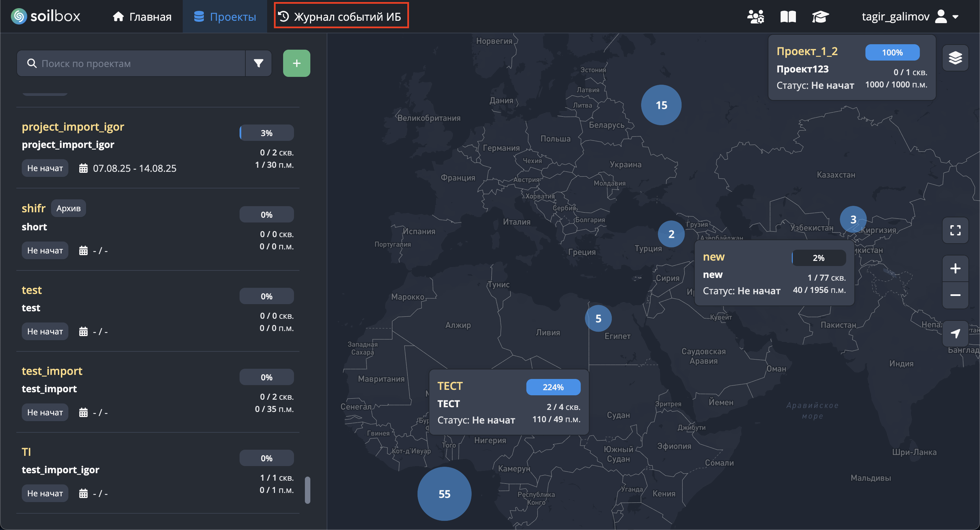The height and width of the screenshot is (530, 980).
Task: Open the test_import project link
Action: click(x=52, y=371)
